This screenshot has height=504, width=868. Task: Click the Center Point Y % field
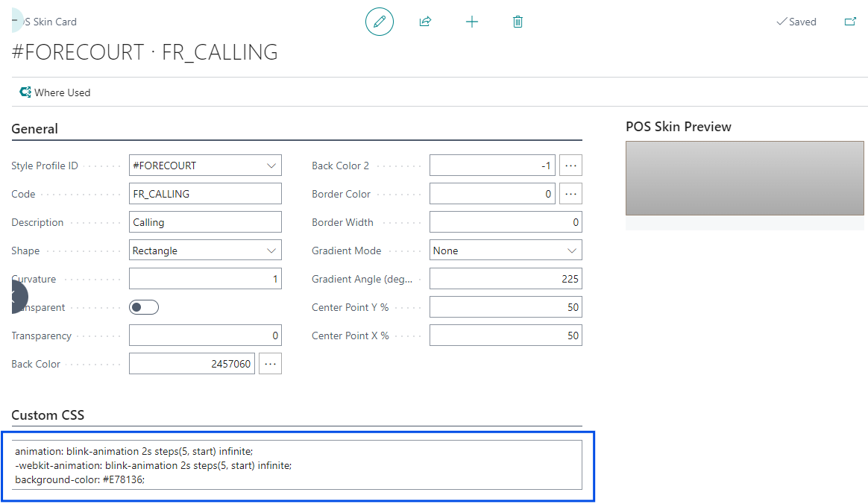coord(506,307)
